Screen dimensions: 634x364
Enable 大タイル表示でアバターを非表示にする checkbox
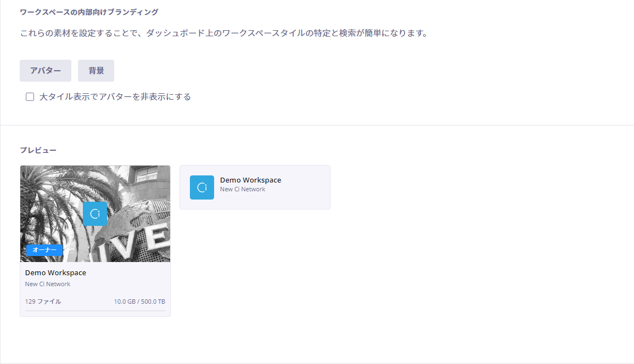pos(30,97)
